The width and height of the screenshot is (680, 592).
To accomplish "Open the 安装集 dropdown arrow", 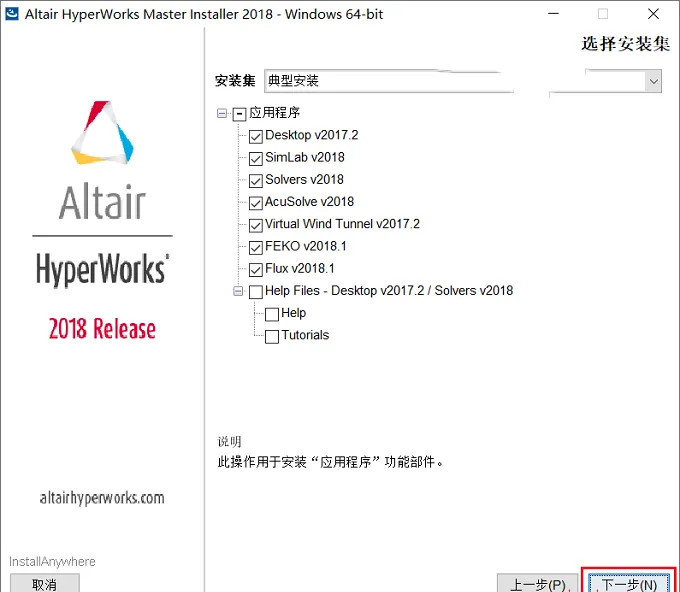I will (654, 81).
